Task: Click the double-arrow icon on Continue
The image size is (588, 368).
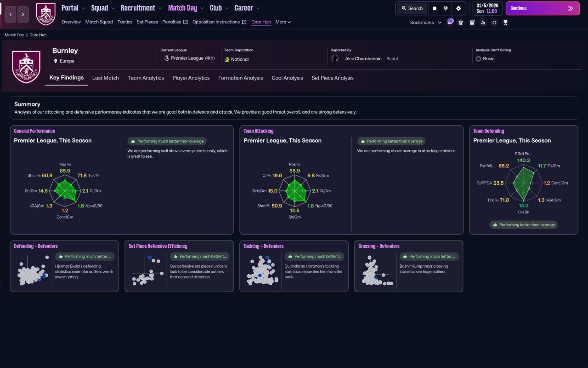Action: 571,8
